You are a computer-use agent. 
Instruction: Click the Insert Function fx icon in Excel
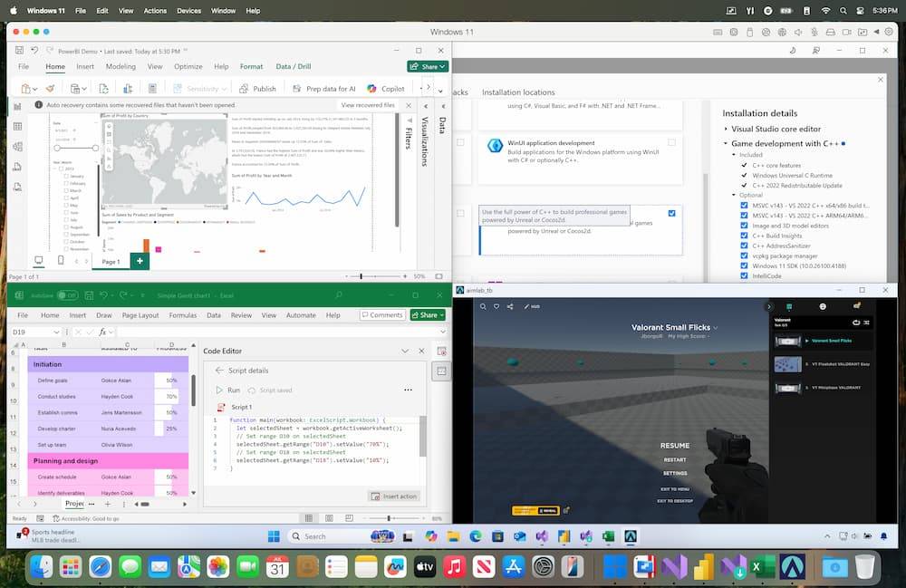(x=102, y=333)
